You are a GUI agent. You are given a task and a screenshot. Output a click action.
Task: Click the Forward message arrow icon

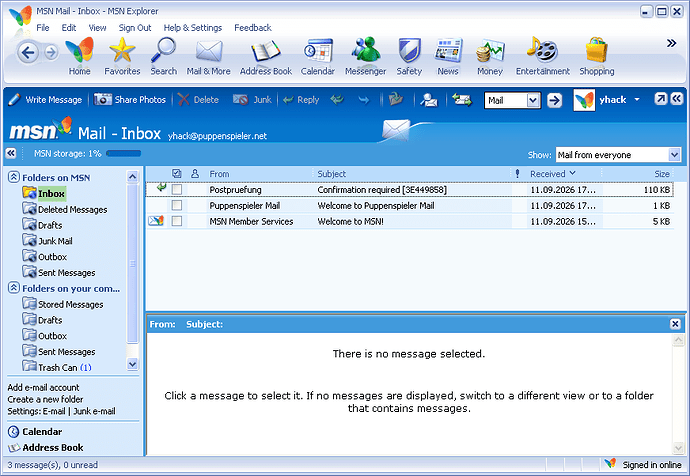click(363, 100)
